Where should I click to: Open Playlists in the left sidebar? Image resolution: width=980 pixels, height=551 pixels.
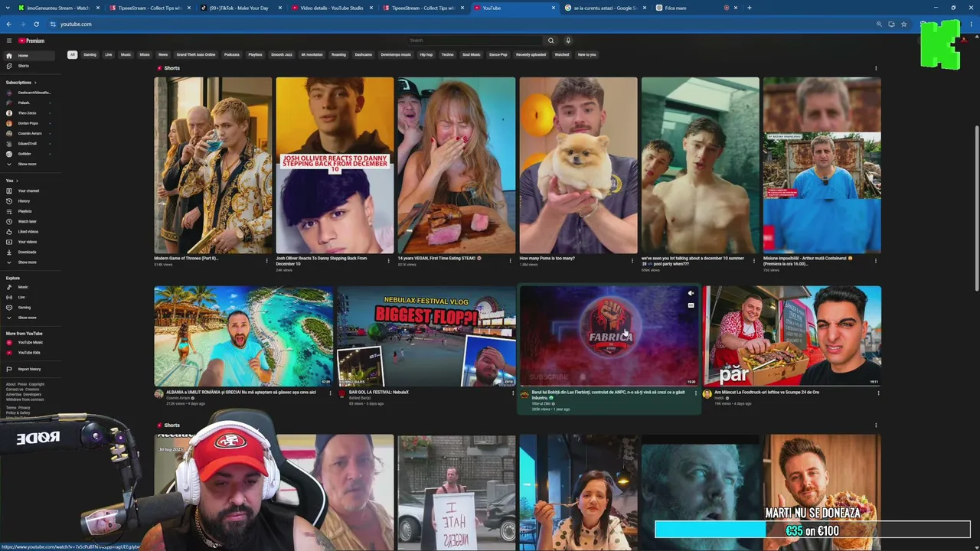[x=28, y=211]
